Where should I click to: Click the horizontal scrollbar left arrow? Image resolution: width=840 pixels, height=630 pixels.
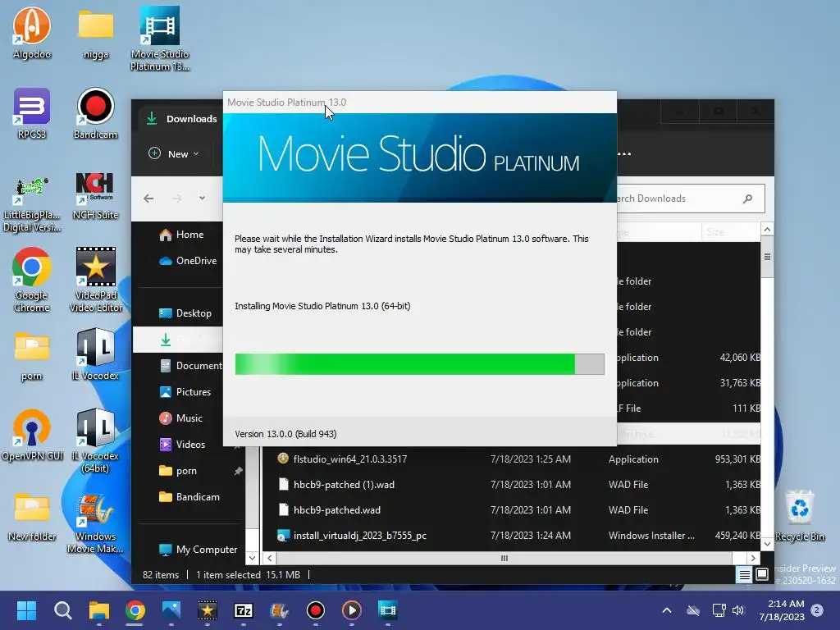point(269,558)
